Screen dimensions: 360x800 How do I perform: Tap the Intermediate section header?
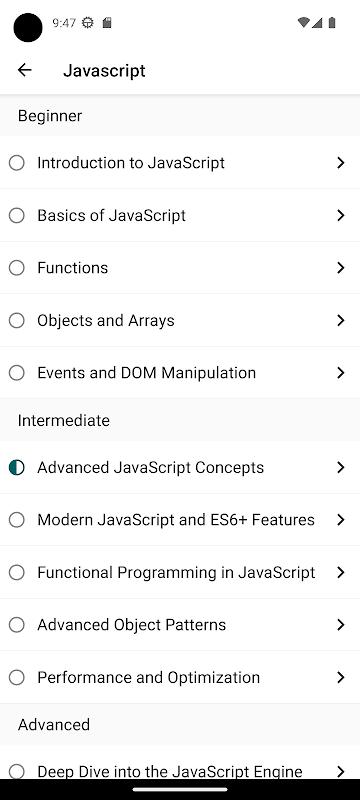tap(180, 420)
